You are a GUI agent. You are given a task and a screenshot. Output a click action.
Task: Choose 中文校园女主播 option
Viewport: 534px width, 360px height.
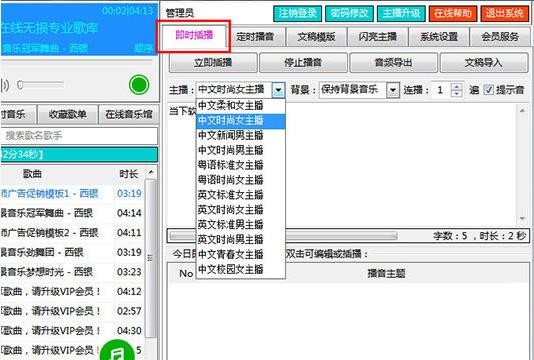coord(240,269)
